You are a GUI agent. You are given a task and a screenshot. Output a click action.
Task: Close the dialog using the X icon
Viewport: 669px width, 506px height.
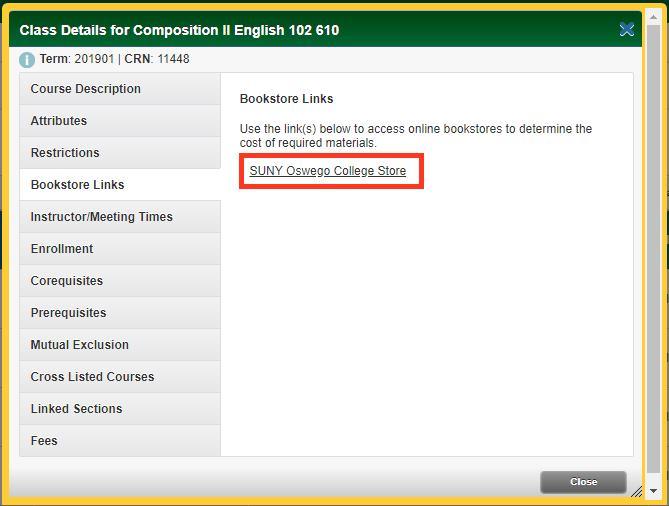pos(627,30)
